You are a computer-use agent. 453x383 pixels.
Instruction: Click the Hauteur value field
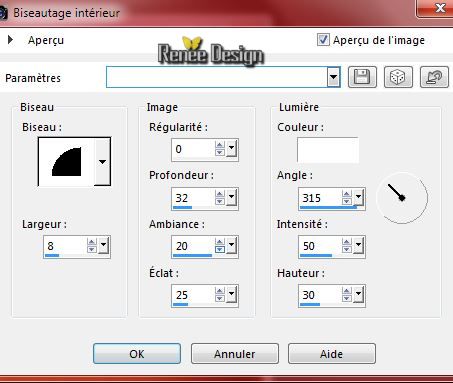[x=320, y=295]
